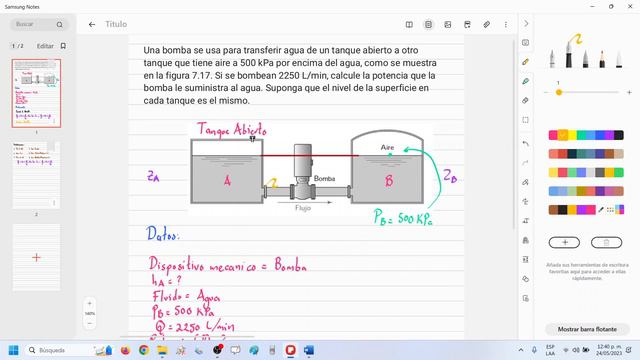Click the easy writing pad icon

point(526,259)
